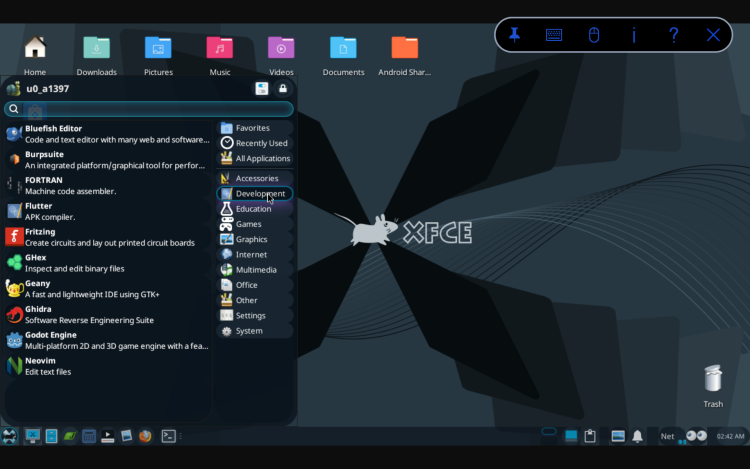Show the keyboard from overlay toolbar
This screenshot has height=469, width=750.
554,35
